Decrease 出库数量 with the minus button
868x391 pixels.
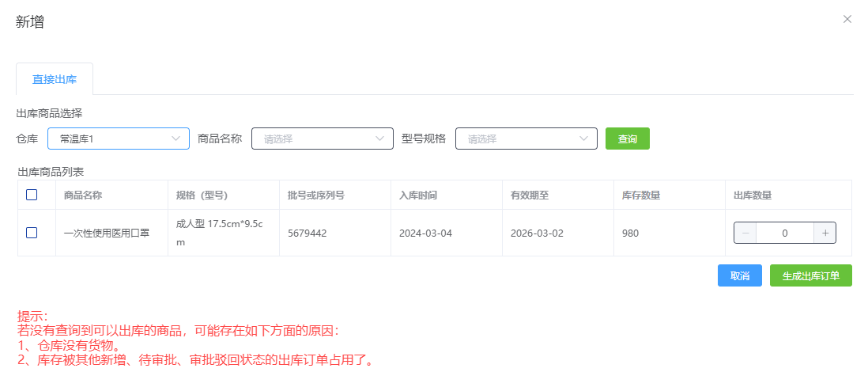click(x=745, y=233)
